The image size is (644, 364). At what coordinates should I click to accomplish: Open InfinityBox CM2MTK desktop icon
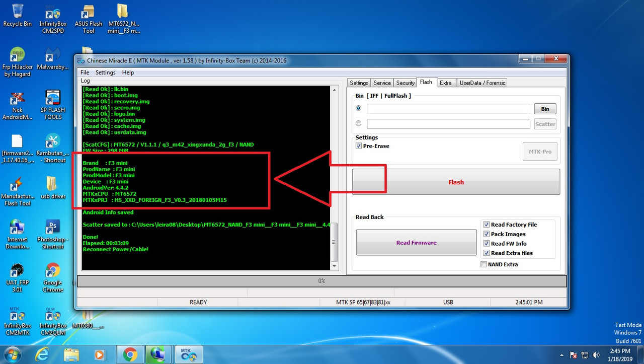coord(18,321)
